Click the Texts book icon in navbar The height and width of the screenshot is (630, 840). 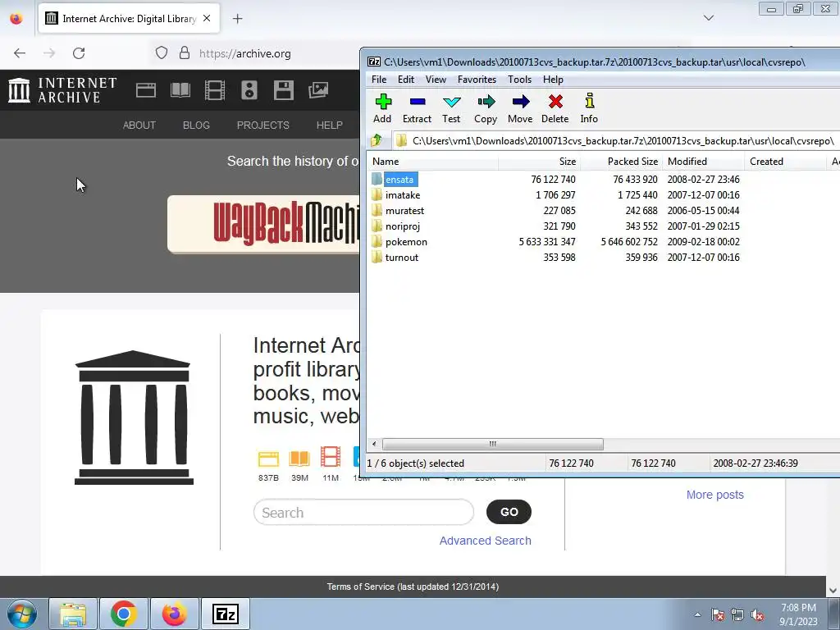(180, 90)
